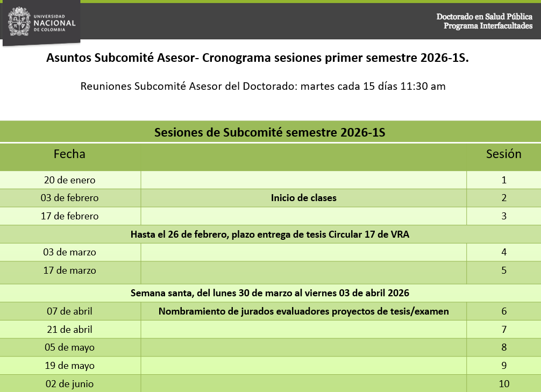Screen dimensions: 541x392
Task: Select session number 5 cell
Action: pyautogui.click(x=503, y=270)
